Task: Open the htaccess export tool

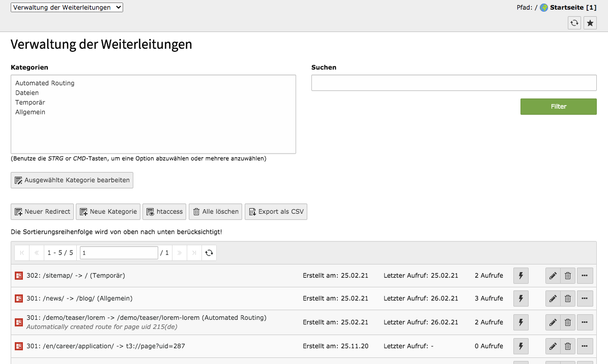Action: (164, 211)
